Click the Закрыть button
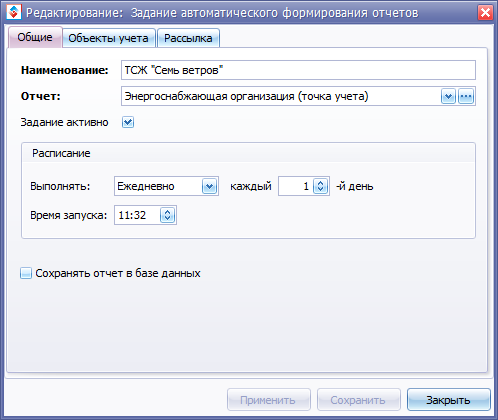 (449, 400)
